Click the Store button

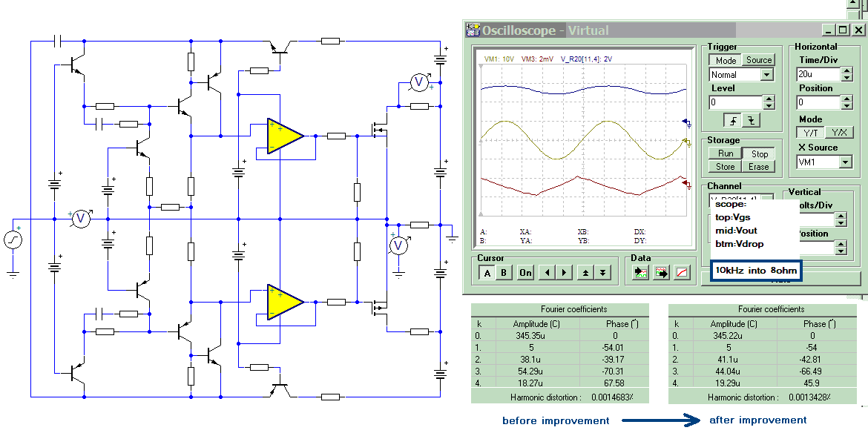(x=725, y=167)
